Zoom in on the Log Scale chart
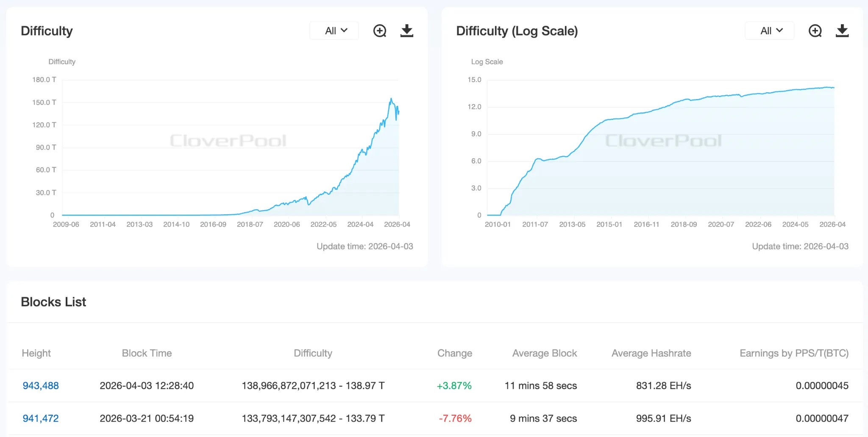 pos(815,31)
